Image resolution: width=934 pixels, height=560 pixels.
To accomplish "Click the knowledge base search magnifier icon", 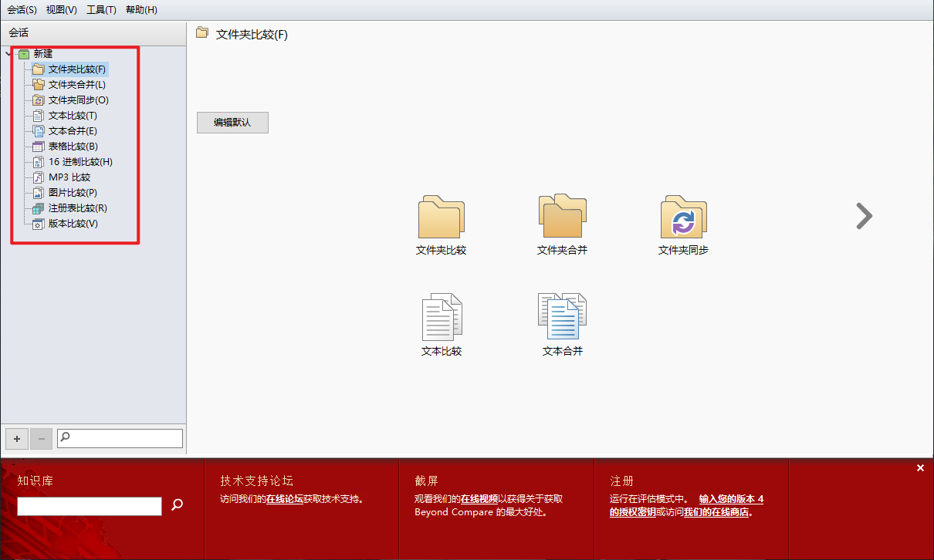I will pyautogui.click(x=177, y=505).
